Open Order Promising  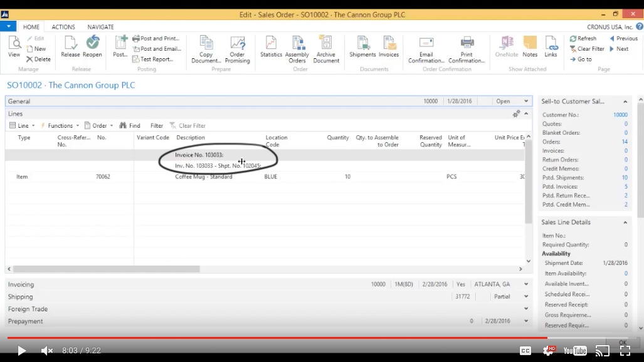tap(238, 49)
